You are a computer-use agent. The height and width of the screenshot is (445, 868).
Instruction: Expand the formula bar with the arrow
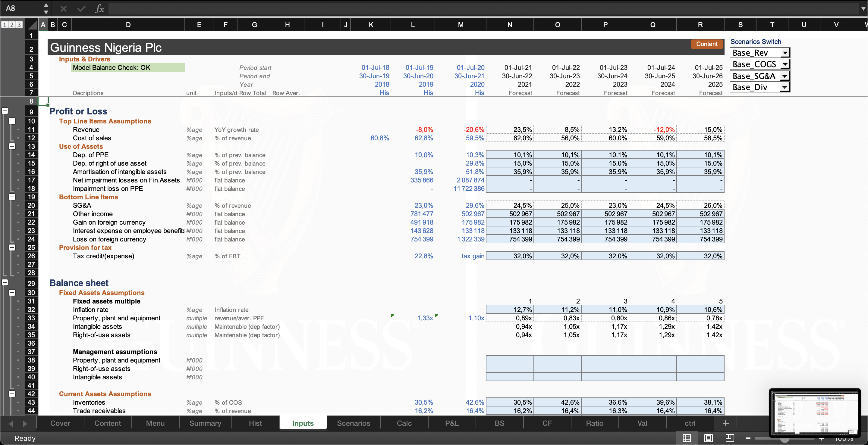pyautogui.click(x=863, y=8)
